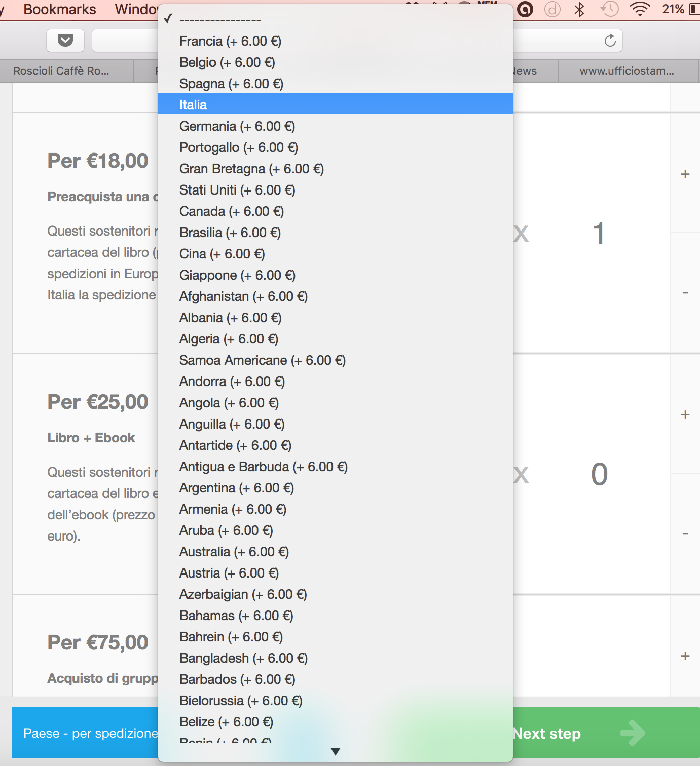Click the reload page icon
The height and width of the screenshot is (766, 700).
(x=610, y=41)
